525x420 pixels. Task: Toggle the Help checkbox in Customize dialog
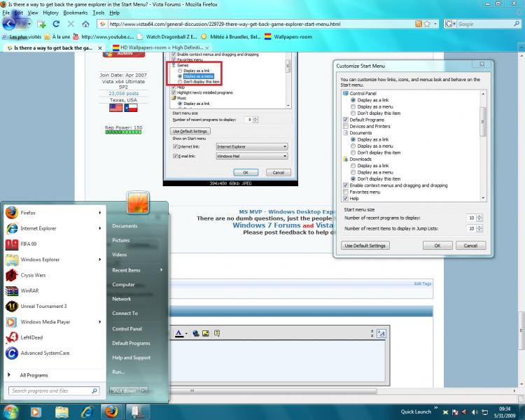click(346, 198)
